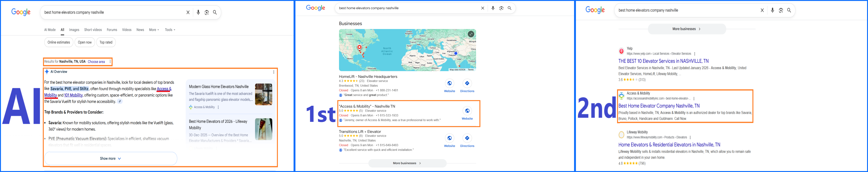Select the All results tab

pyautogui.click(x=62, y=30)
